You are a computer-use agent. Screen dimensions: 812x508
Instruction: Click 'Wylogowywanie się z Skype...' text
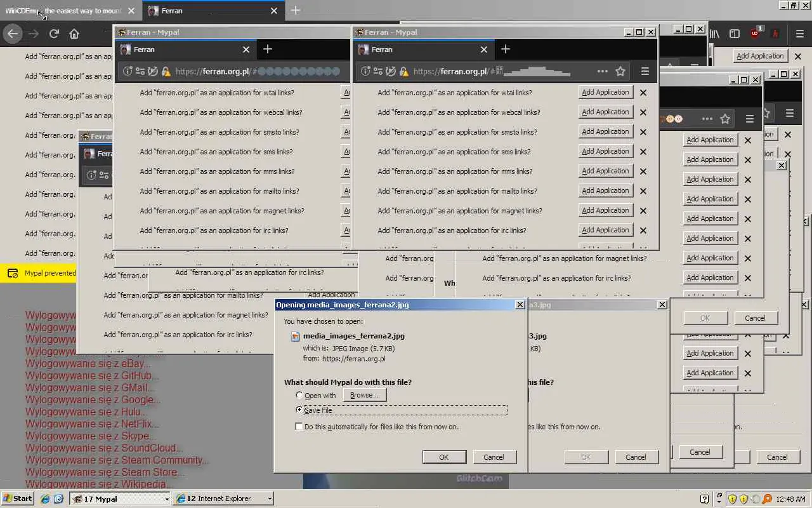pyautogui.click(x=91, y=436)
